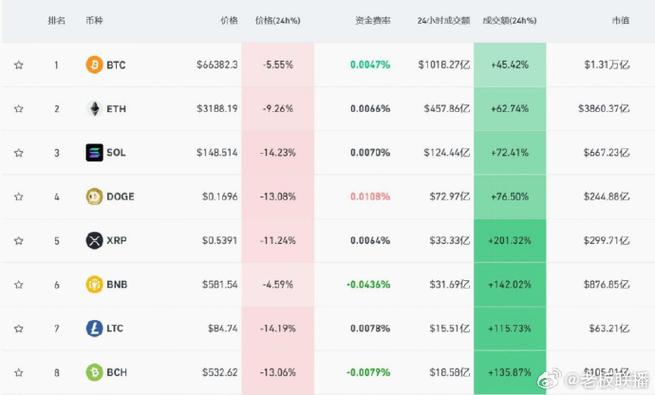Click the 排名 column header
The width and height of the screenshot is (655, 395).
pos(56,20)
